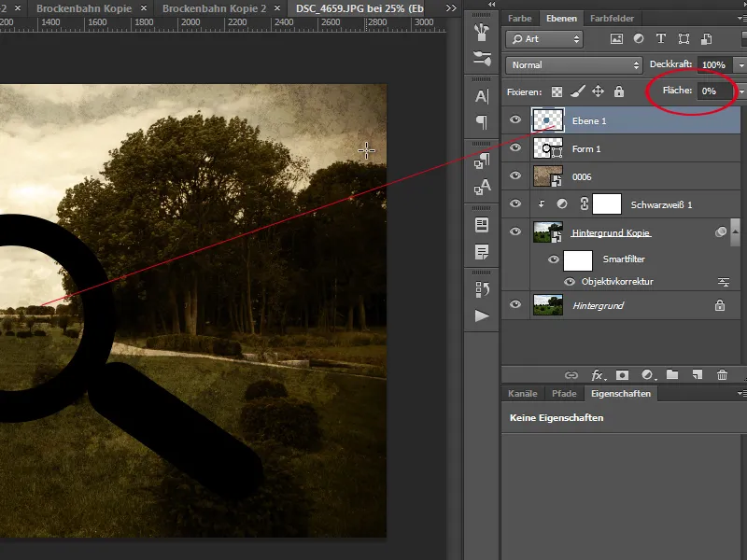Filter layers by pixel layer icon
The width and height of the screenshot is (747, 560).
616,39
